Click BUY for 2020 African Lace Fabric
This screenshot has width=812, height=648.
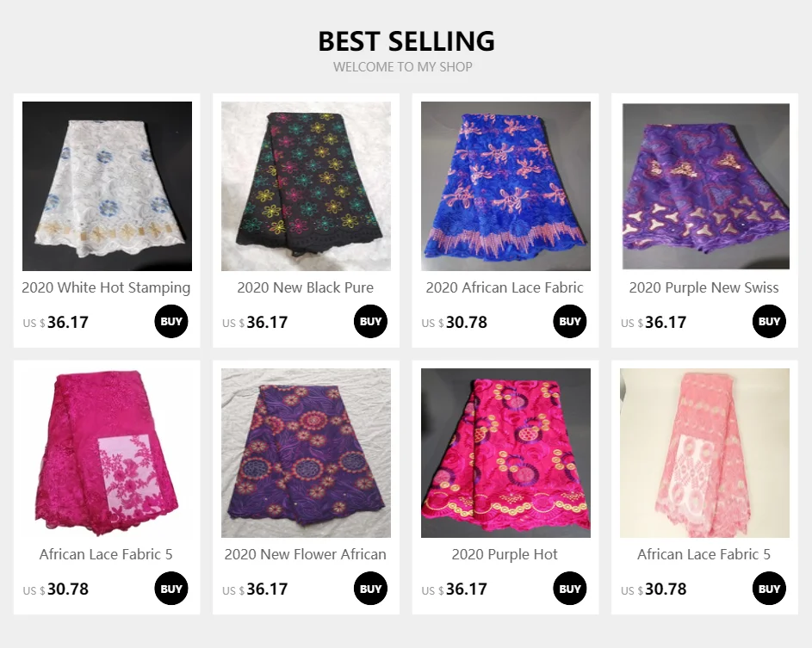pos(570,321)
